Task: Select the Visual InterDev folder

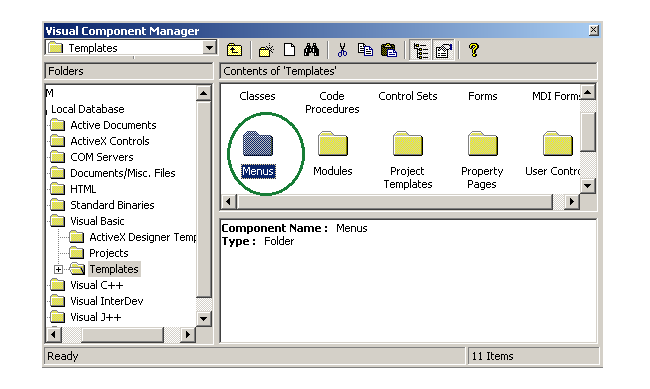Action: tap(107, 301)
